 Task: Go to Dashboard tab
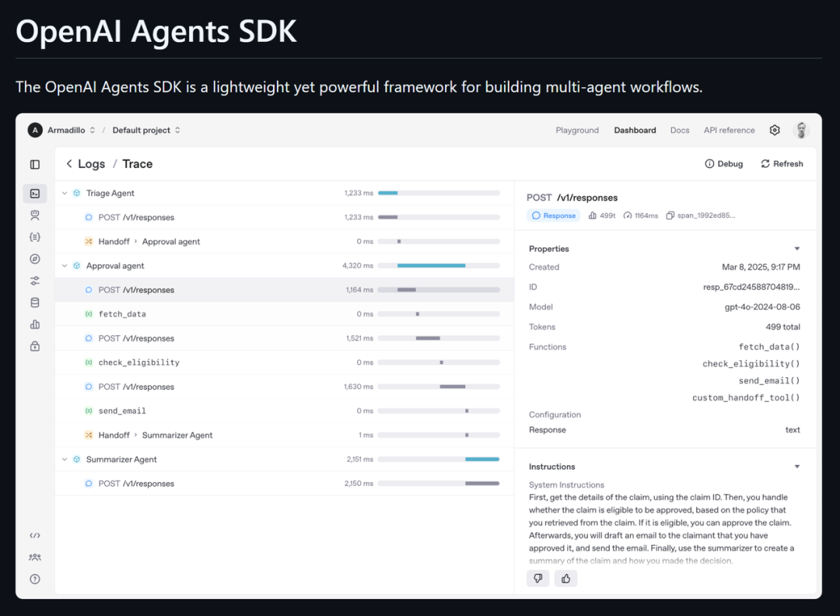(x=635, y=130)
